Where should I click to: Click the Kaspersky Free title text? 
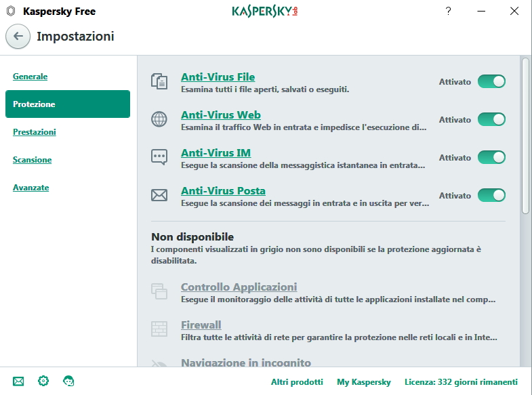(x=60, y=12)
